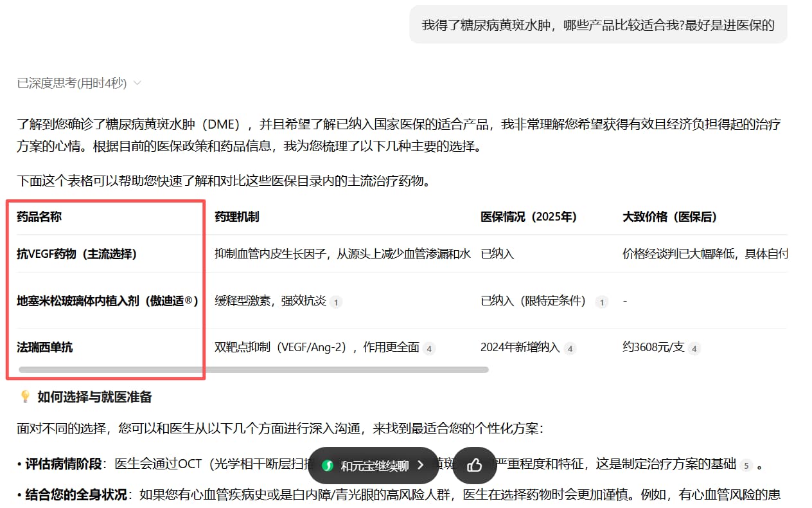Viewport: 812px width, 508px height.
Task: Click citation badge 4 after 法瑞西单抗 mechanism text
Action: click(427, 348)
